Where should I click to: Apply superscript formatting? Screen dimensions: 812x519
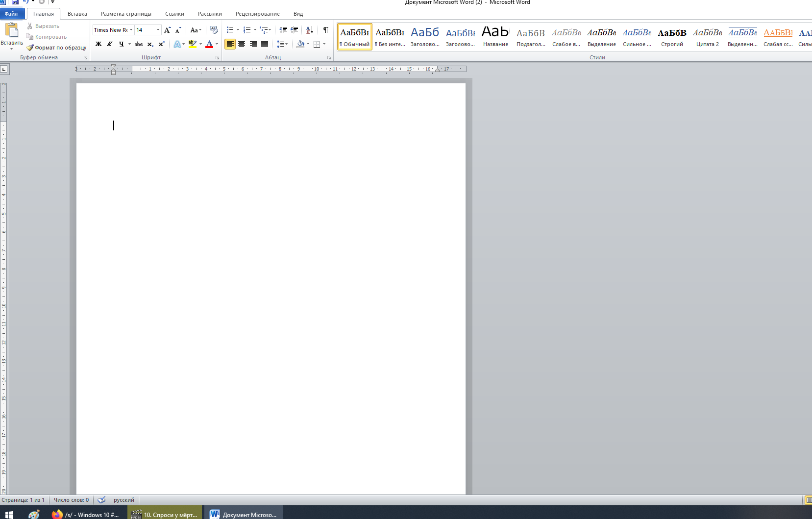pyautogui.click(x=161, y=44)
